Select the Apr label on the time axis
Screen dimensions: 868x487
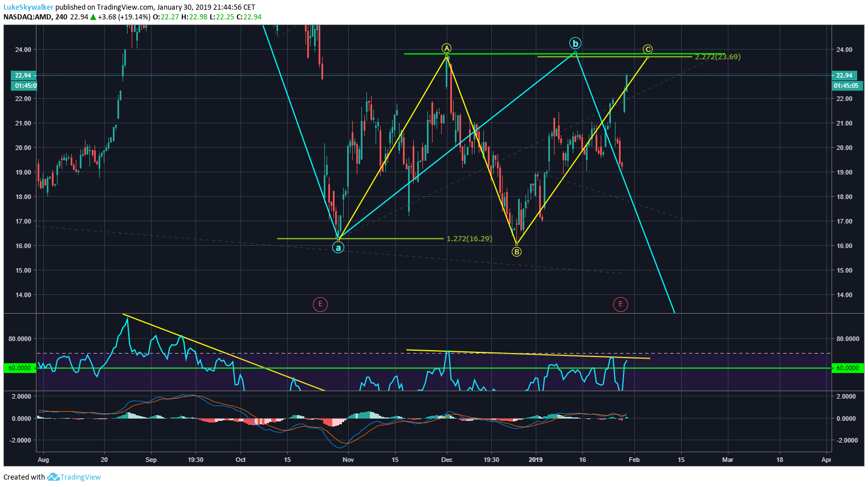[x=826, y=460]
